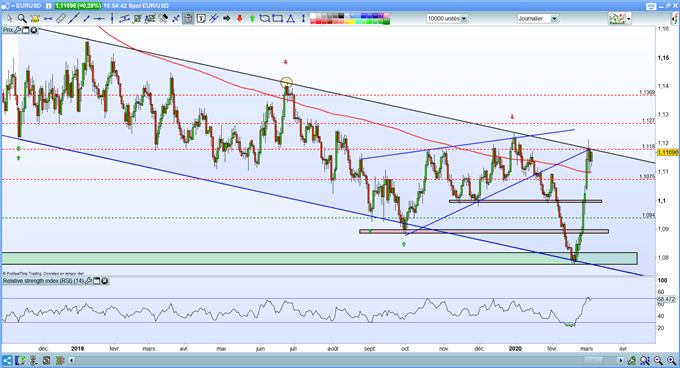
Task: Open the trading panel toggle at right edge
Action: point(675,19)
